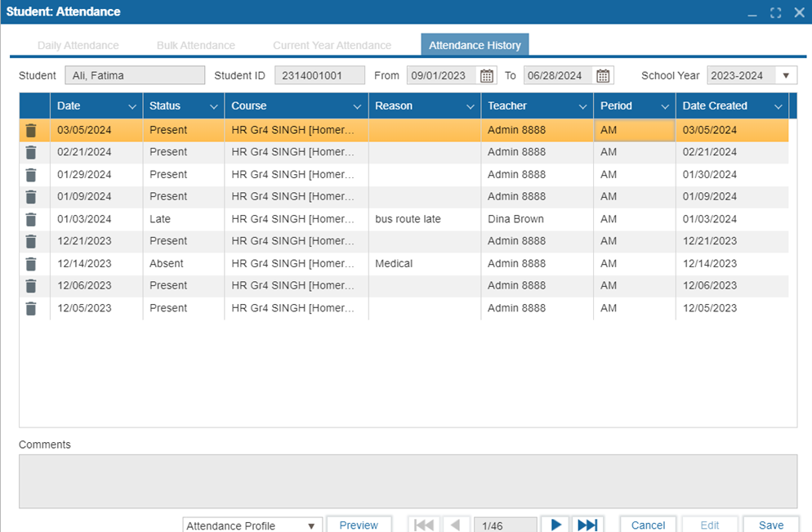Open the Attendance Profile report dropdown
Viewport: 812px width, 532px height.
pos(310,525)
